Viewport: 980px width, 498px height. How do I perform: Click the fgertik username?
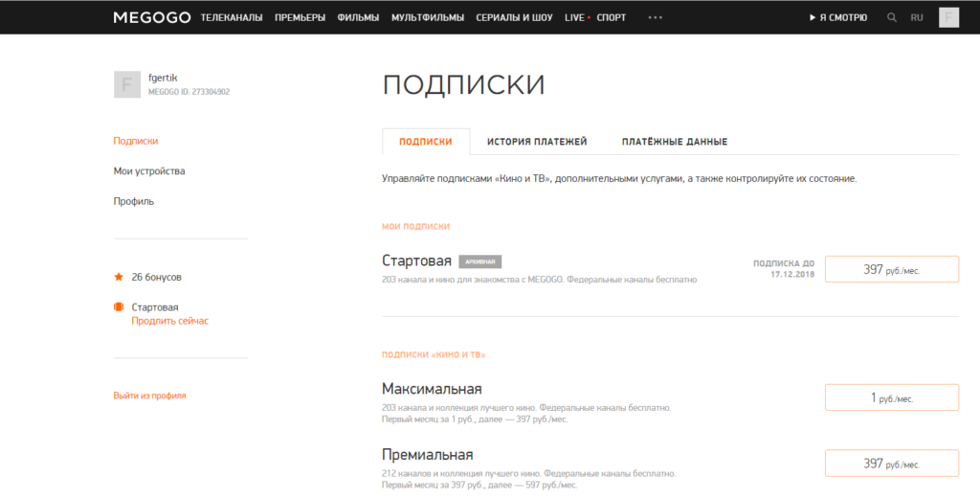[163, 78]
